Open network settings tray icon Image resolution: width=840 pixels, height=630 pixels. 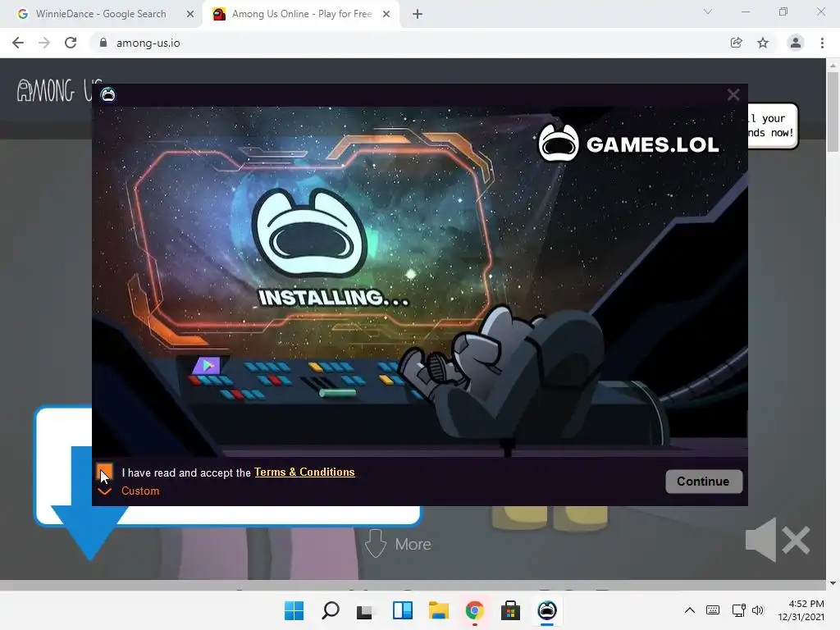click(x=738, y=610)
